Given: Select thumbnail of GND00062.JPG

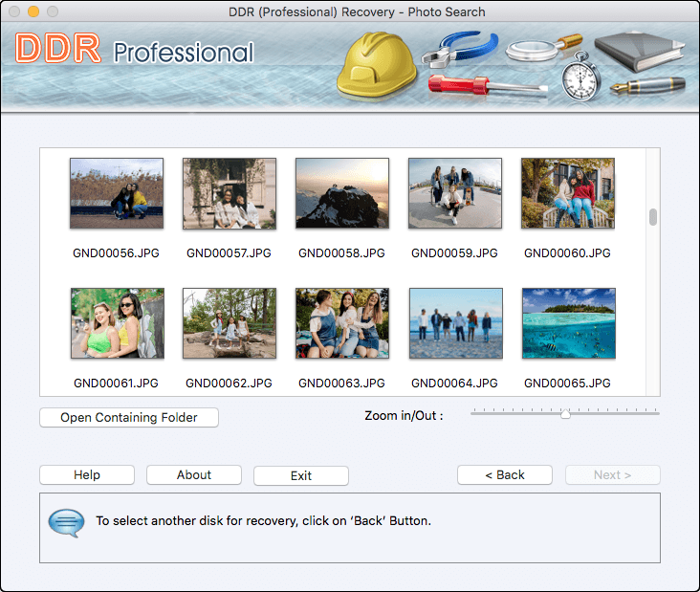Looking at the screenshot, I should tap(230, 323).
